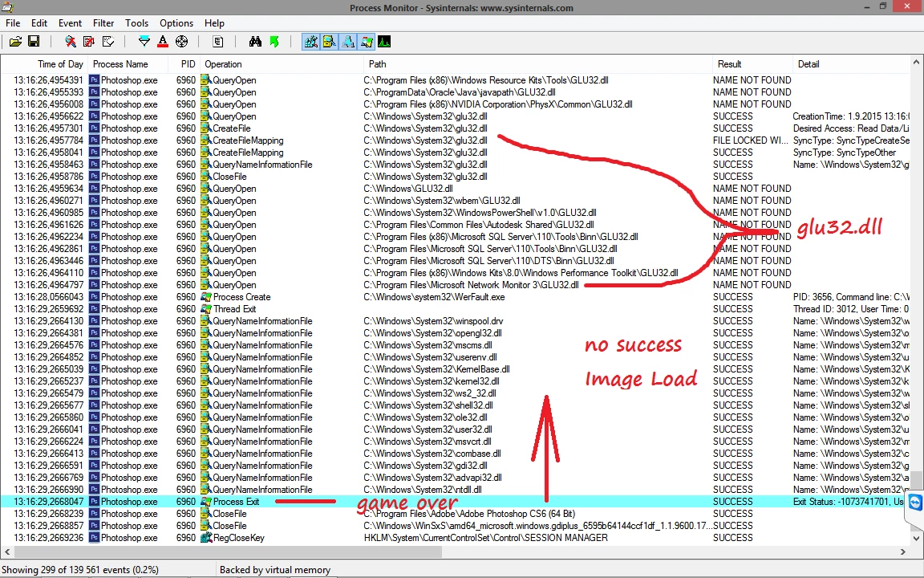Open the Edit menu
924x578 pixels.
click(39, 23)
